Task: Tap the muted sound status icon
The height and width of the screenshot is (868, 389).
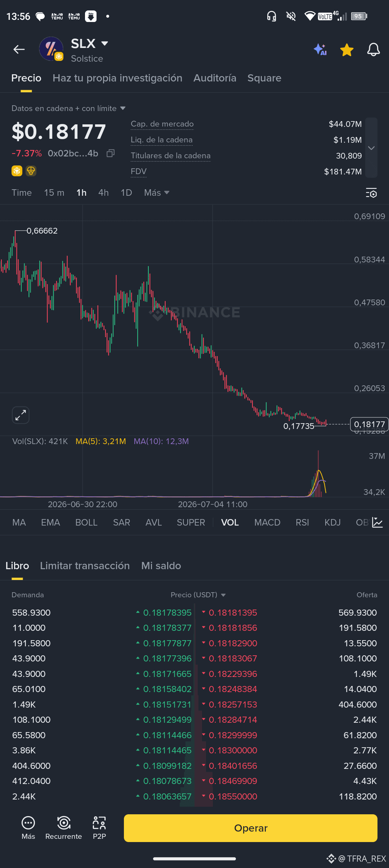Action: click(291, 16)
